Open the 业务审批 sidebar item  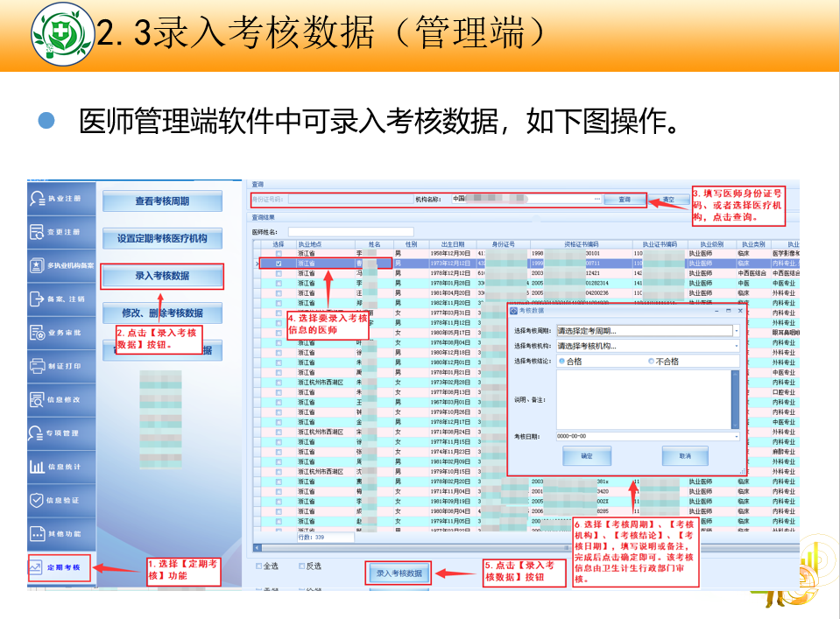[37, 333]
